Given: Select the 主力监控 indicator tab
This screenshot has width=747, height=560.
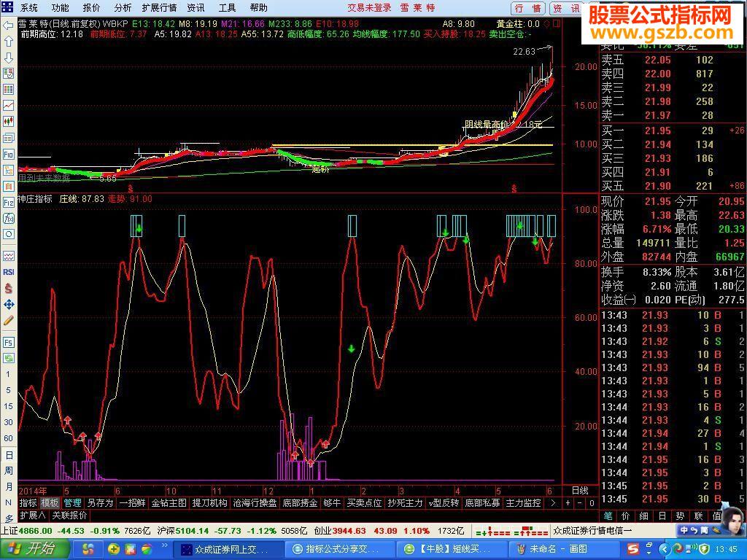Looking at the screenshot, I should click(x=522, y=503).
